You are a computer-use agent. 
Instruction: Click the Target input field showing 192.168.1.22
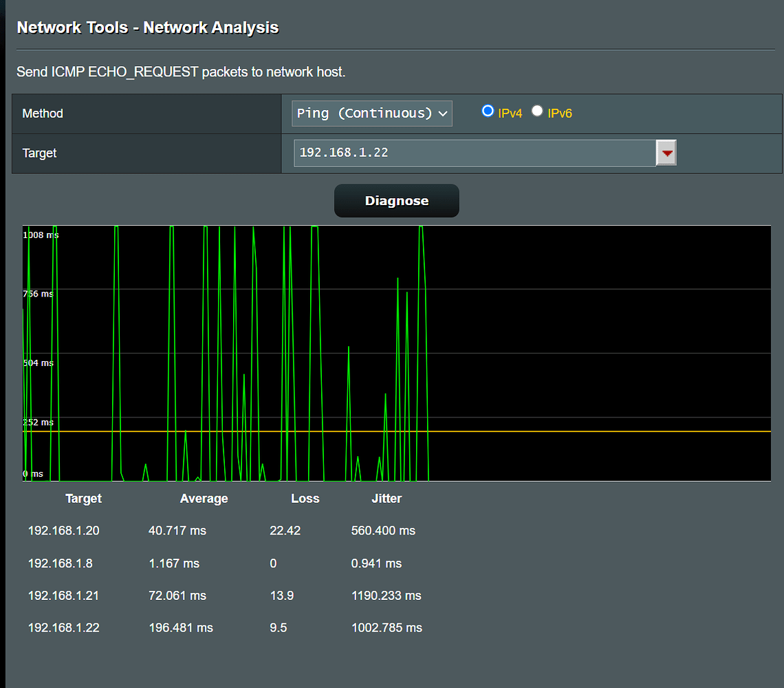click(475, 152)
